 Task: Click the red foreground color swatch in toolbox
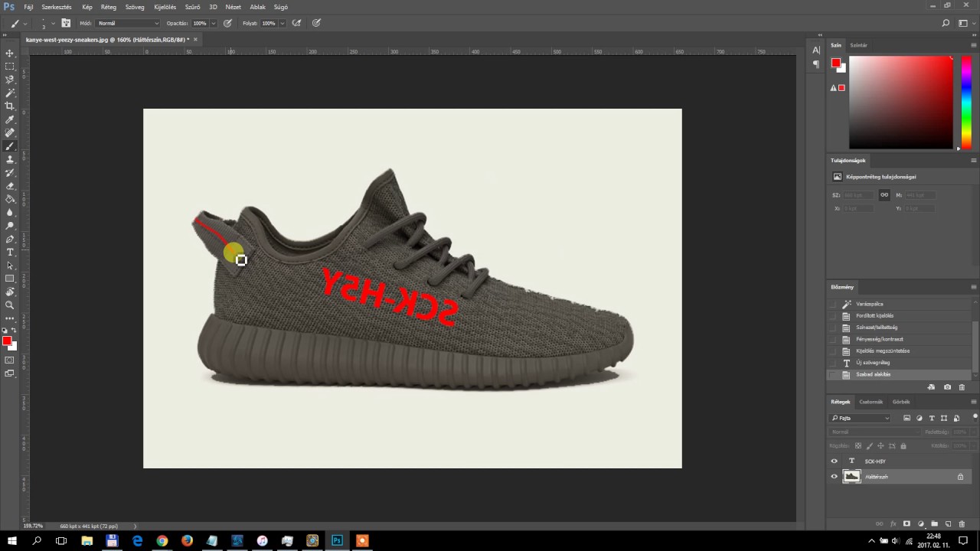click(x=7, y=341)
